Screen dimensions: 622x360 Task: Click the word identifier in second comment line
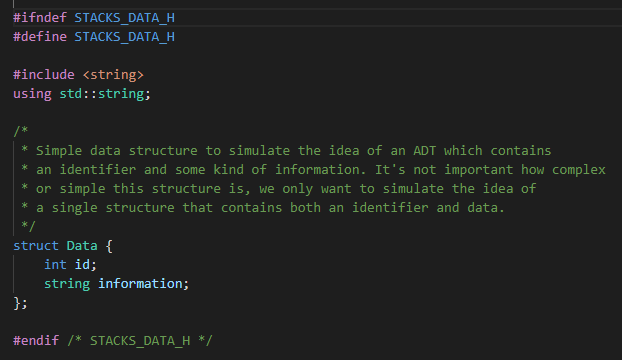[98, 170]
